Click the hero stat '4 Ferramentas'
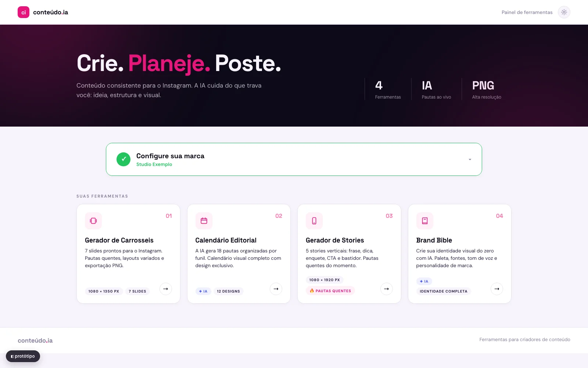 tap(388, 89)
